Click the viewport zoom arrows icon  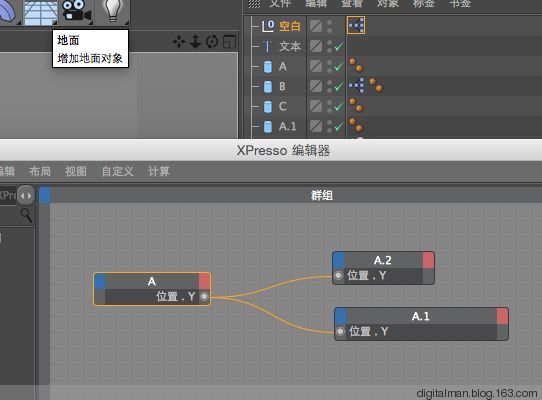pyautogui.click(x=196, y=41)
